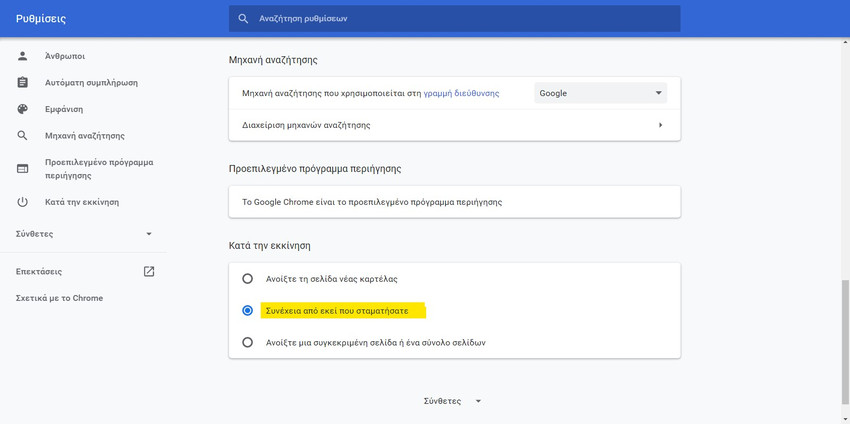Click the γραμμή διεύθυνσης link

click(x=461, y=93)
